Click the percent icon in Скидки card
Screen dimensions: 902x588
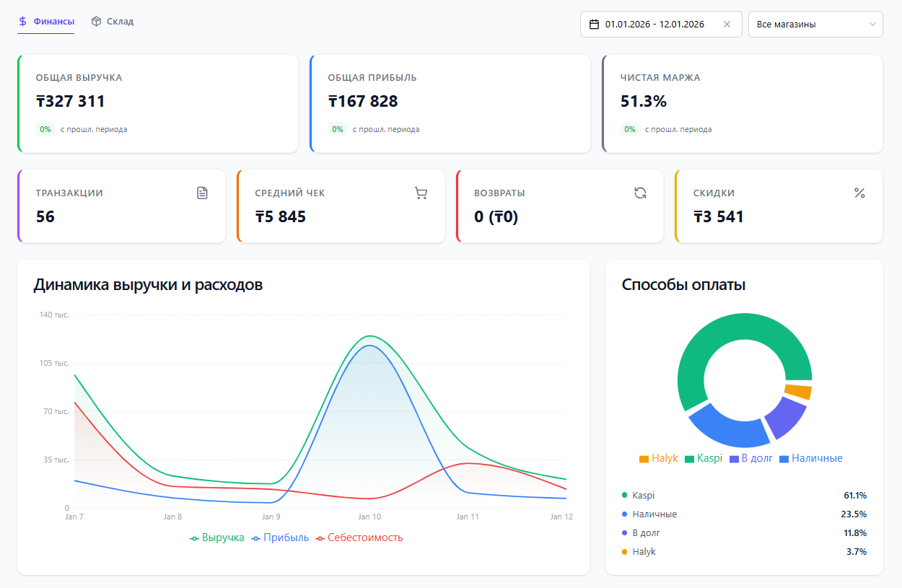coord(859,193)
